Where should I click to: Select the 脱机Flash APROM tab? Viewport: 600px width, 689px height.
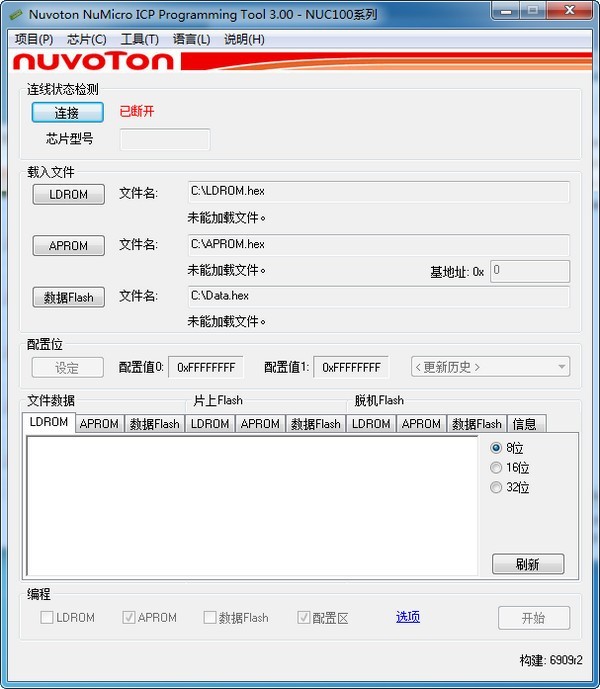[x=421, y=424]
